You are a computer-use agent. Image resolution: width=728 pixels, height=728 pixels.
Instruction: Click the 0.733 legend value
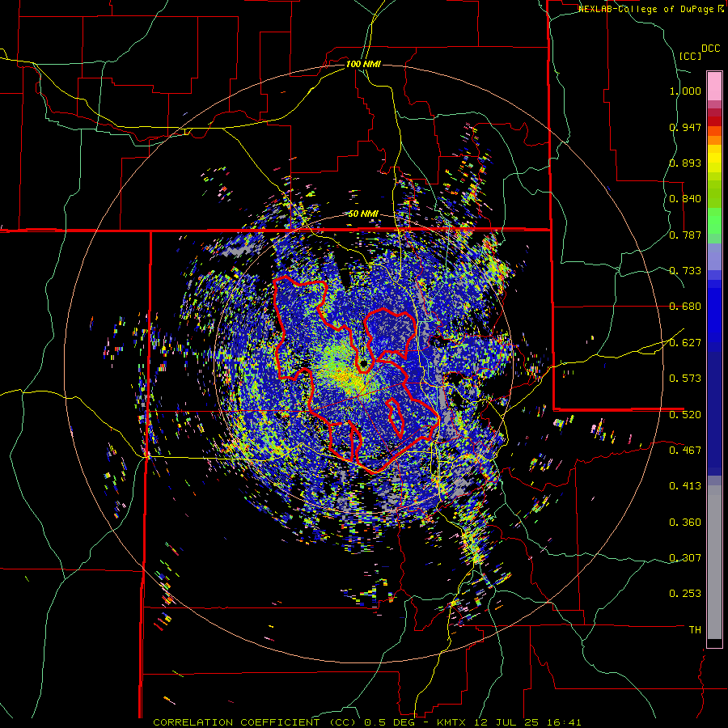click(x=685, y=271)
